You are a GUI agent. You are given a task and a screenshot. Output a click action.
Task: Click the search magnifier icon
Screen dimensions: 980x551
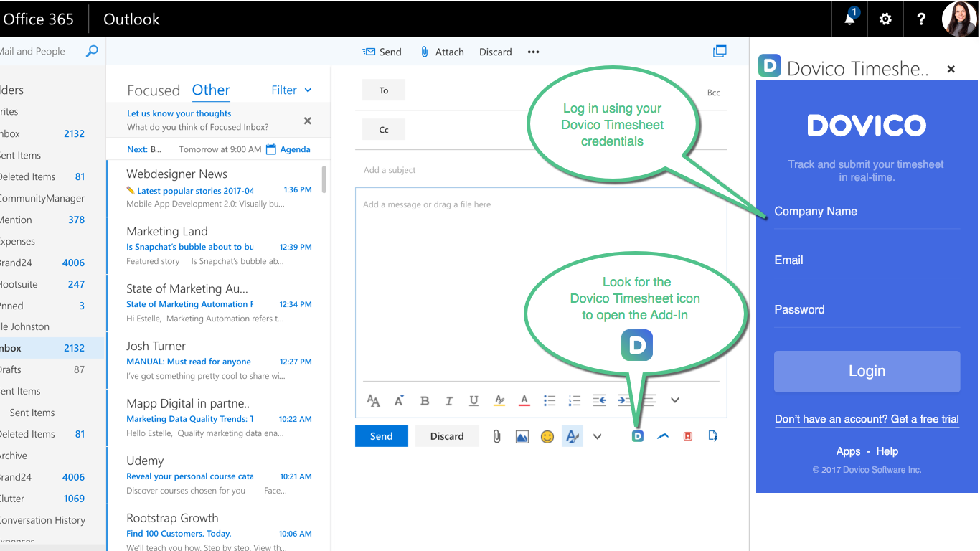click(x=92, y=51)
